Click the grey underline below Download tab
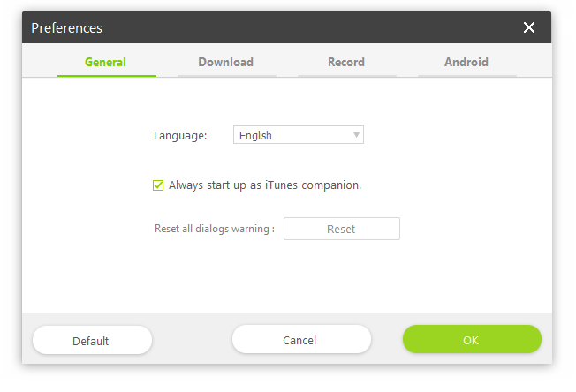The height and width of the screenshot is (392, 576). tap(226, 76)
